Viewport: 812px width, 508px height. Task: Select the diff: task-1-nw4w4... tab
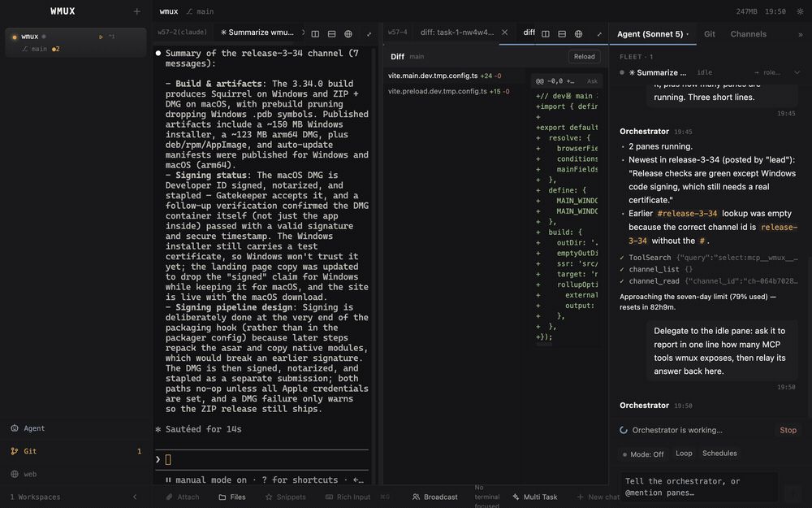(x=457, y=33)
